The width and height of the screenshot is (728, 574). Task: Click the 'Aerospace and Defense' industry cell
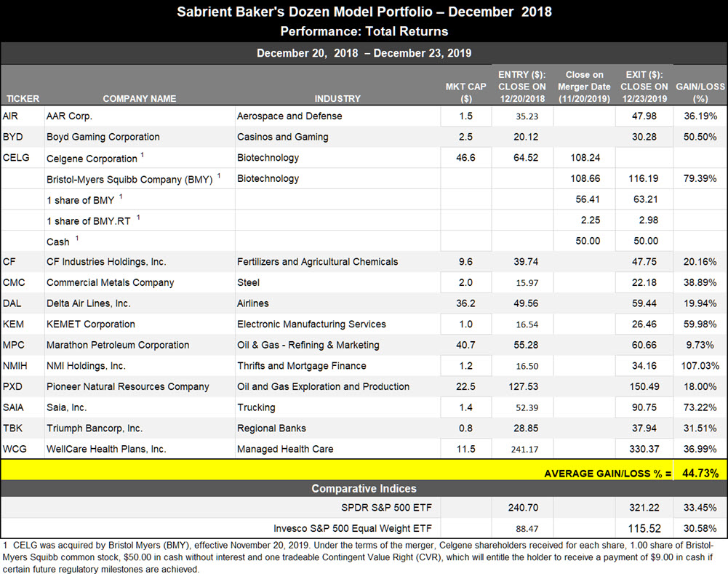tap(289, 116)
